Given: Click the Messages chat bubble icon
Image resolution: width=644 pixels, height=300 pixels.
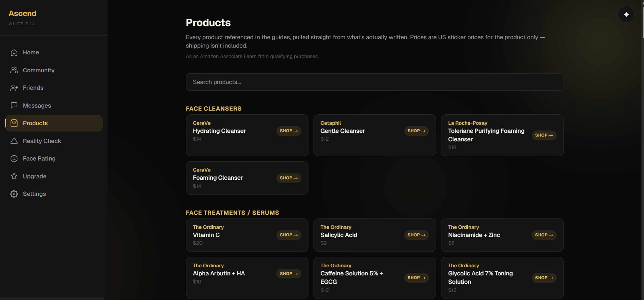Looking at the screenshot, I should tap(14, 105).
